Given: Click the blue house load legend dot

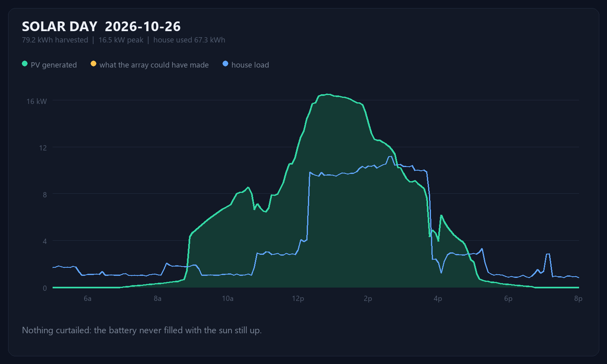Looking at the screenshot, I should (x=225, y=64).
